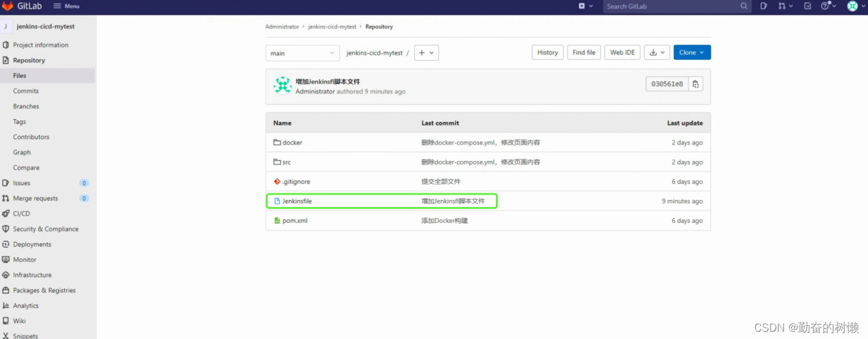Click the jenkins-cicd-mytest project avatar in sidebar
The image size is (868, 339).
coord(6,27)
